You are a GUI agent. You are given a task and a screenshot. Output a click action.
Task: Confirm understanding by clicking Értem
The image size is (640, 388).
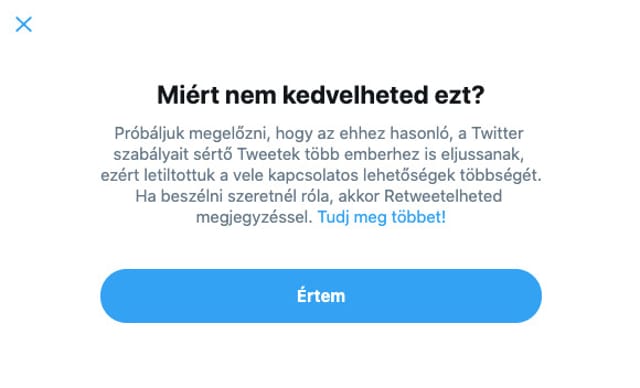coord(321,296)
